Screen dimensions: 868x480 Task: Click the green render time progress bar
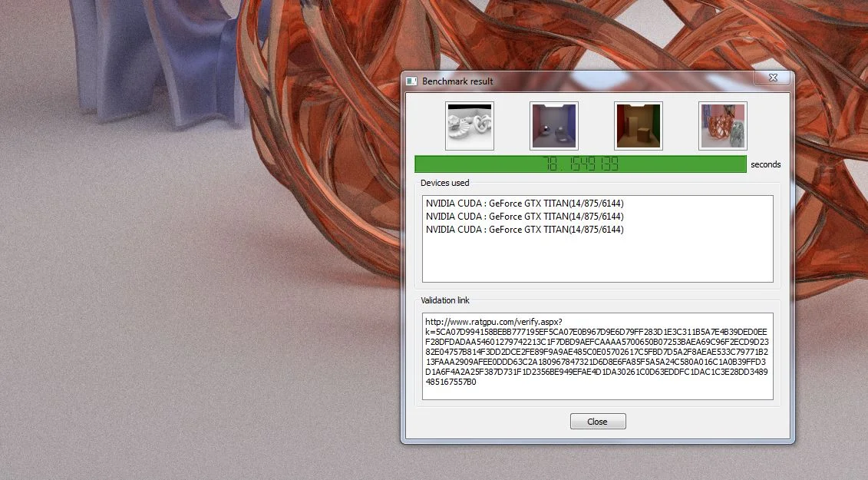point(580,164)
